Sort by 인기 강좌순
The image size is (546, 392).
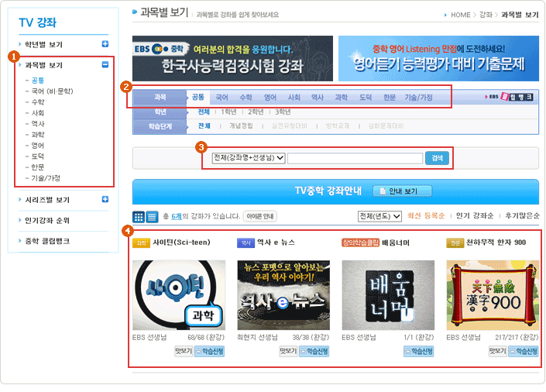click(x=475, y=216)
